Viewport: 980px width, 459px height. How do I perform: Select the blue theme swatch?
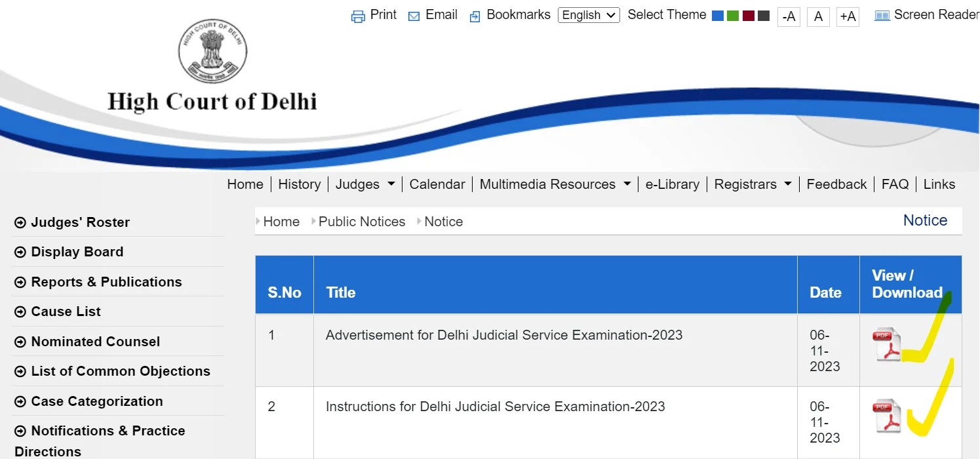coord(718,16)
